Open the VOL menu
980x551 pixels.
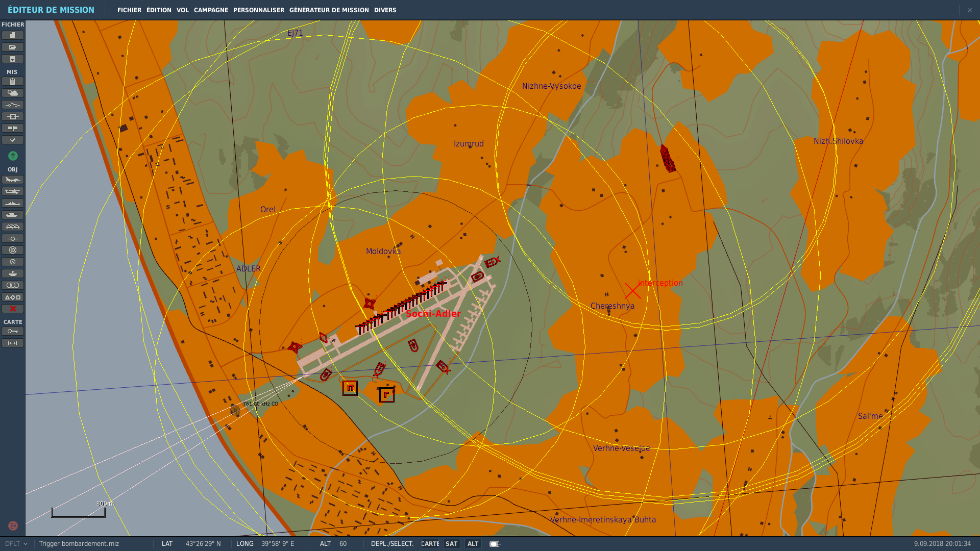pos(182,10)
